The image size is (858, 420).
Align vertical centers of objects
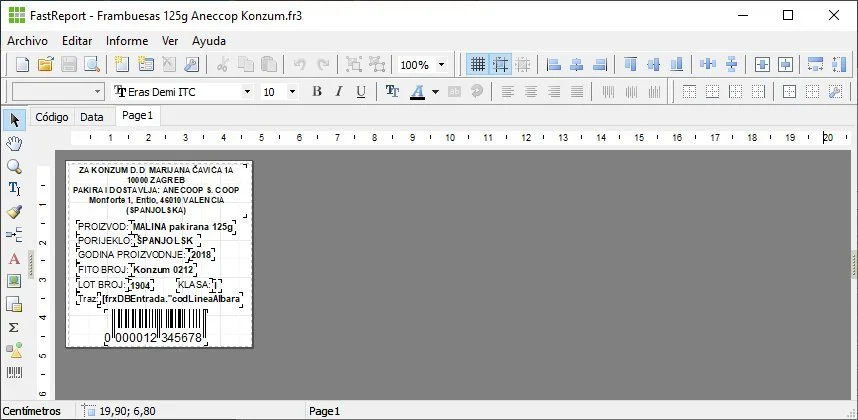tap(653, 65)
